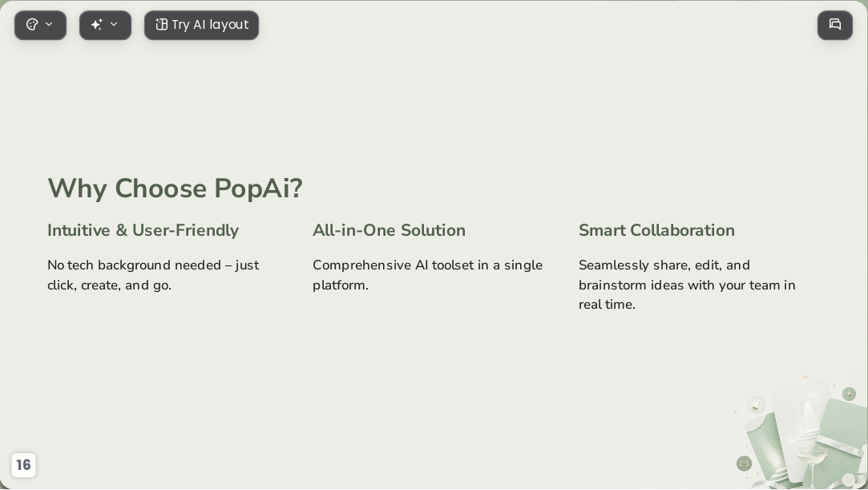Open the AI sparkle tools dropdown

tap(105, 25)
